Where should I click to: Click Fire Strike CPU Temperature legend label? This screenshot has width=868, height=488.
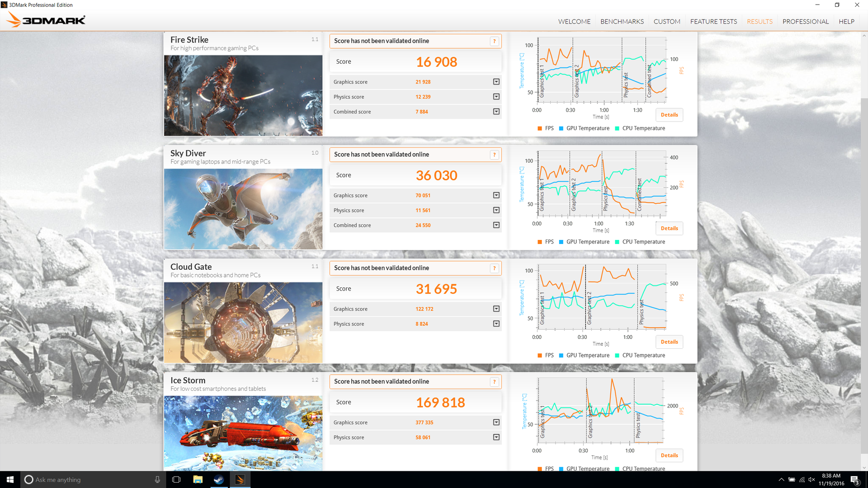[x=643, y=128]
